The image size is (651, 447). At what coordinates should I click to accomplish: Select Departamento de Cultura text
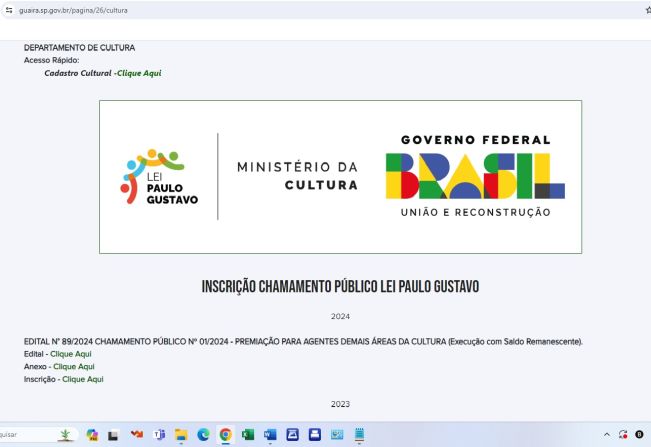pos(79,48)
